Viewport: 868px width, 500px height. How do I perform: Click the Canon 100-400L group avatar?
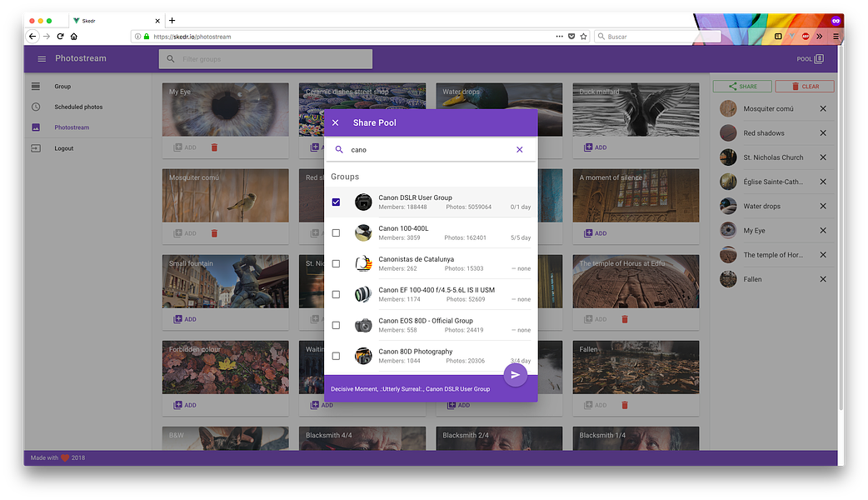(363, 233)
